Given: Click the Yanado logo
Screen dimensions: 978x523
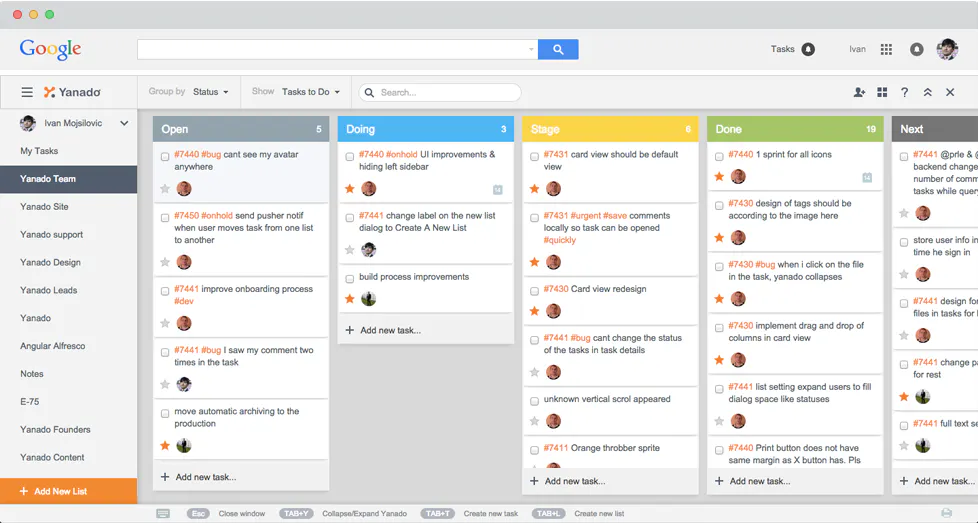Looking at the screenshot, I should pos(72,92).
